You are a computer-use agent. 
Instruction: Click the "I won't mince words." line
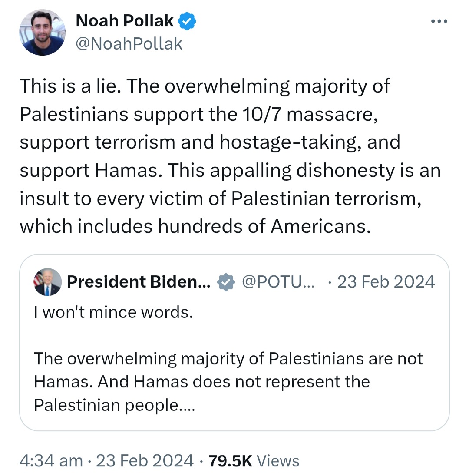pos(113,312)
